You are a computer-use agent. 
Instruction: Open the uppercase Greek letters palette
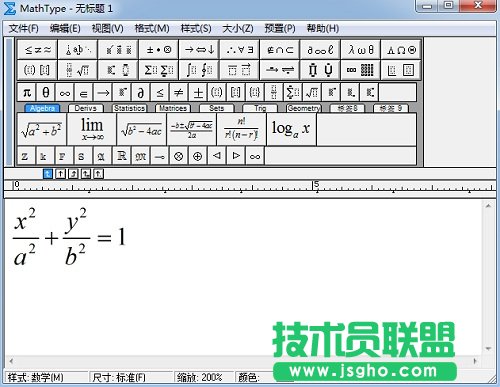point(401,50)
